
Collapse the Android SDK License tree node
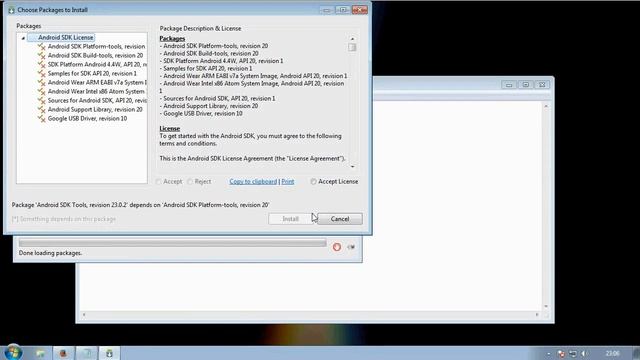coord(23,38)
